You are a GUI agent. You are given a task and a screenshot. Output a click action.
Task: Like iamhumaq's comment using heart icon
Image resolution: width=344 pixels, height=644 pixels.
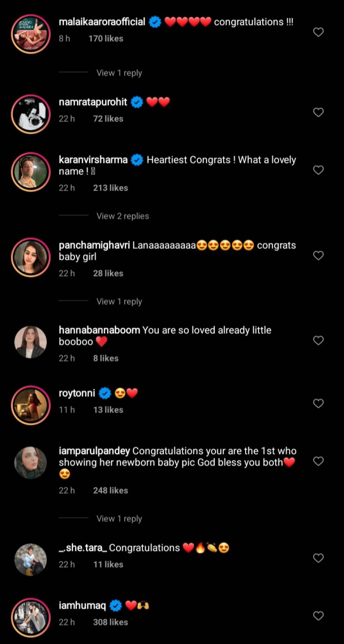(318, 616)
